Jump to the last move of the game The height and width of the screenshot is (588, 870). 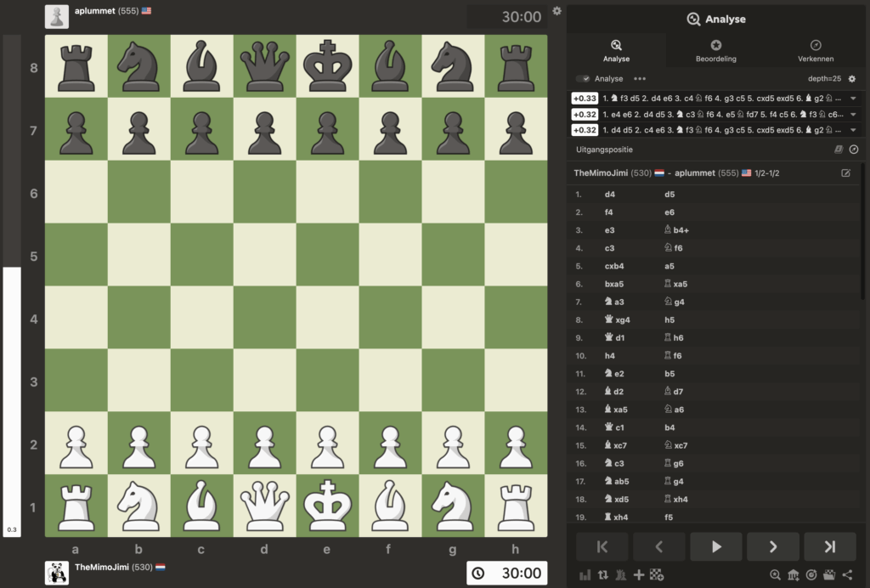point(829,546)
